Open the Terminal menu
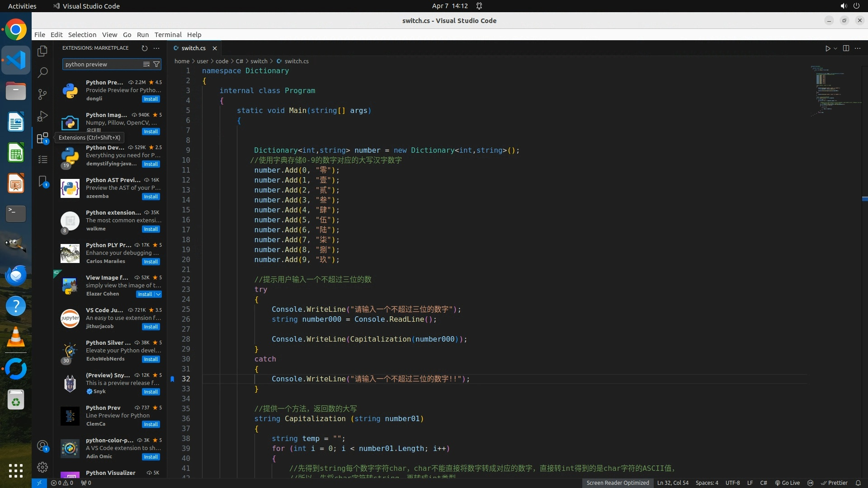868x488 pixels. [168, 34]
